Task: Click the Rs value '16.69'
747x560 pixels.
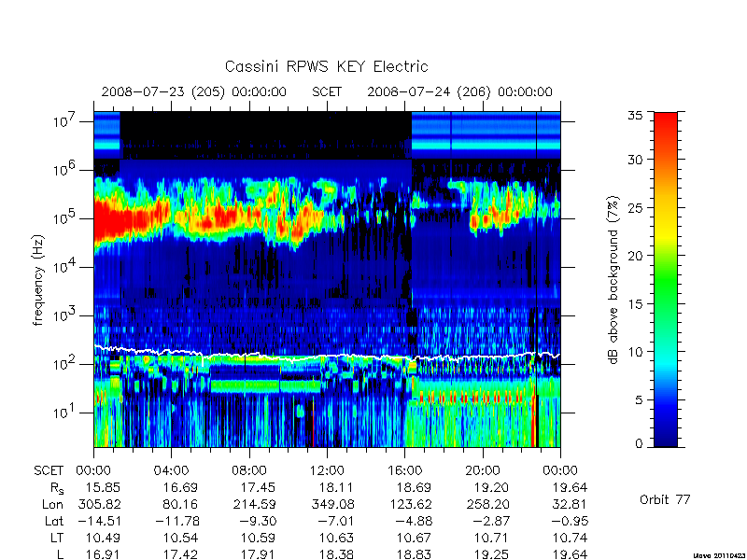Action: click(x=180, y=487)
